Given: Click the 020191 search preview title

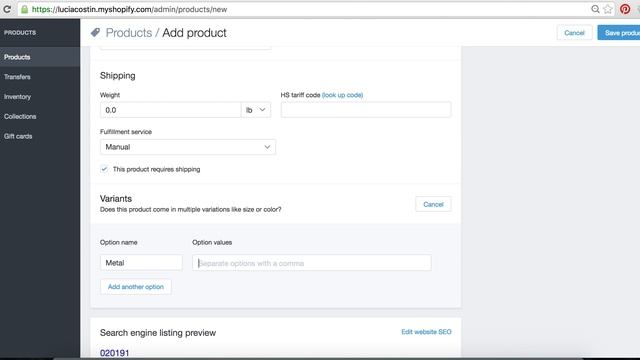Looking at the screenshot, I should pos(114,353).
